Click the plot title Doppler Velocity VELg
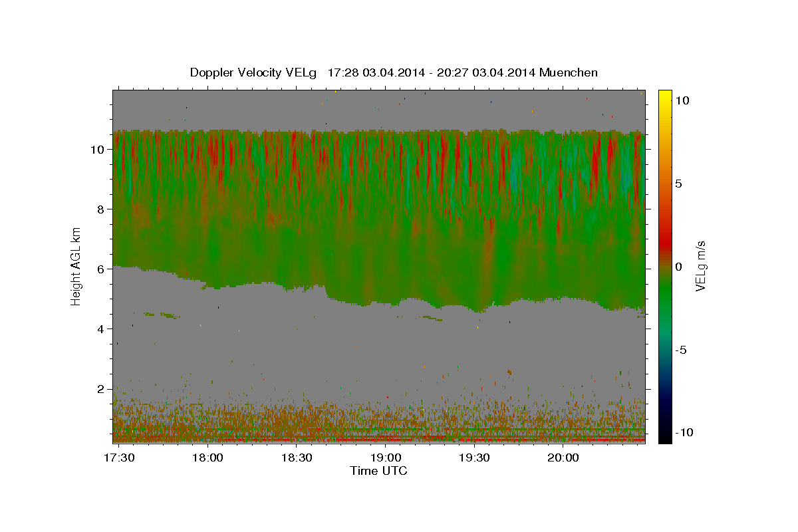The image size is (798, 532). 254,72
